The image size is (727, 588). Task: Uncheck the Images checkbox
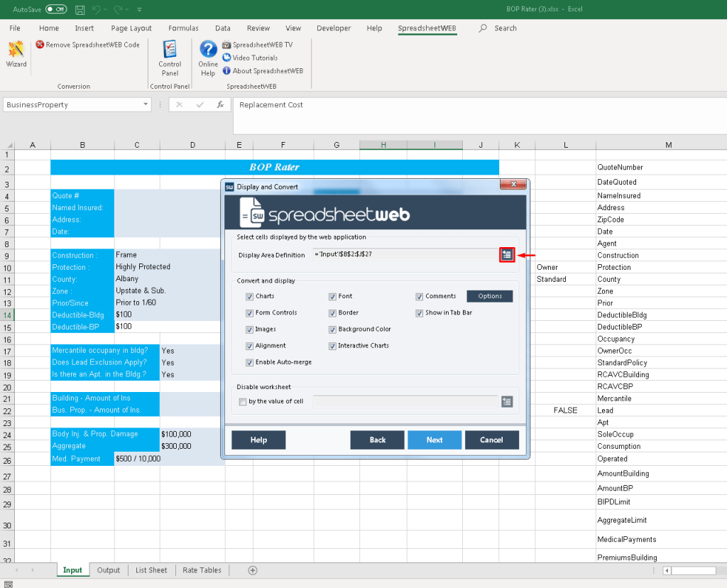click(x=249, y=330)
